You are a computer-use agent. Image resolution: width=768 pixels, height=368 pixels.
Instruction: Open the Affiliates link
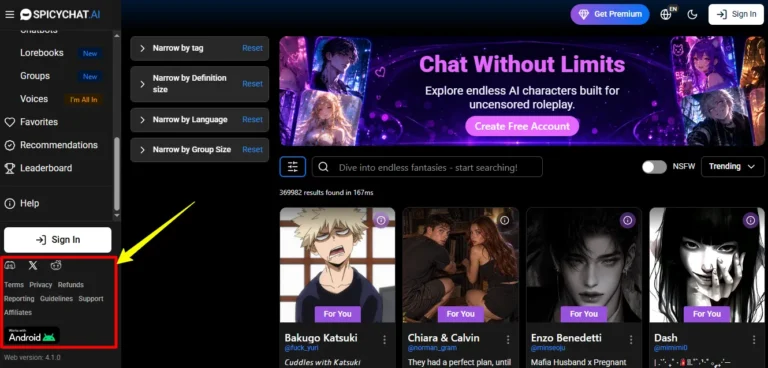coord(18,312)
